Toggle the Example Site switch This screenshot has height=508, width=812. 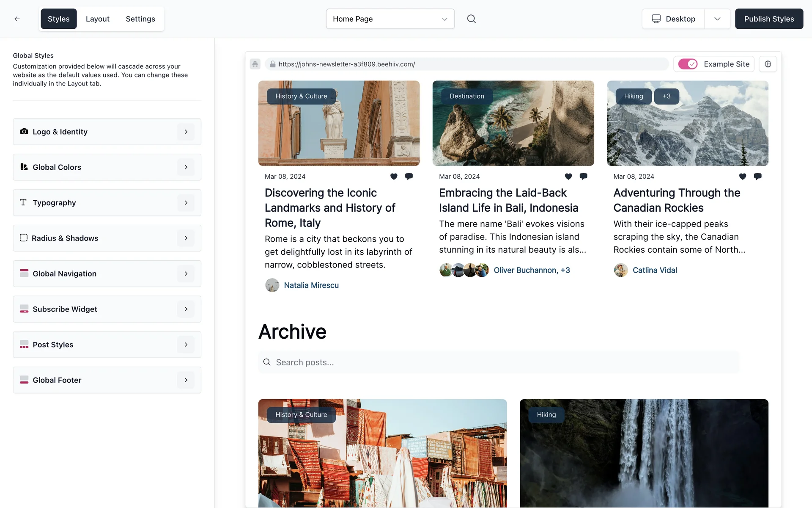click(x=688, y=64)
